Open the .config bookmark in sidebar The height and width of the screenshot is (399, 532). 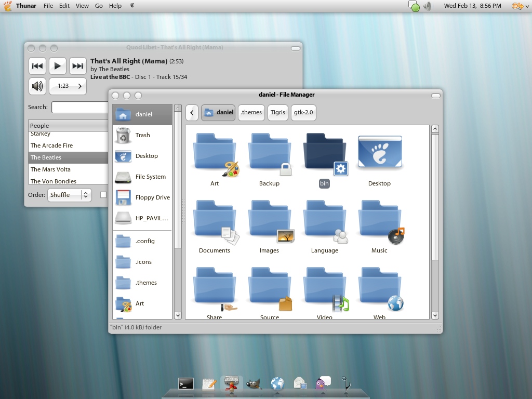pyautogui.click(x=142, y=241)
